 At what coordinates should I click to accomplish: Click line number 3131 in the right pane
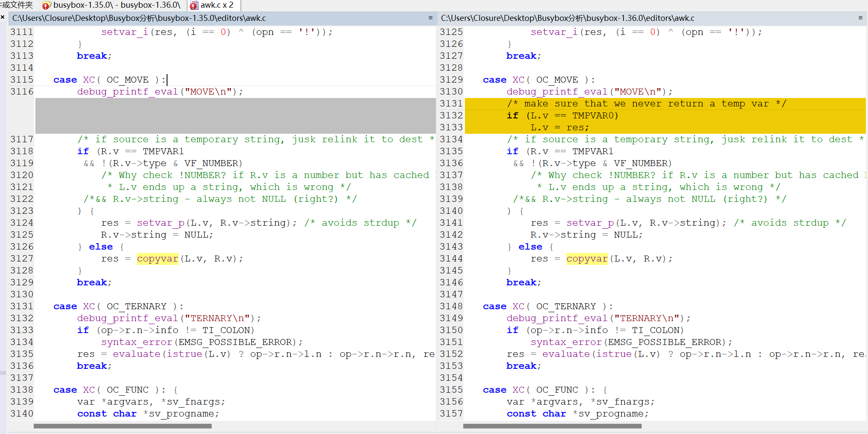[451, 103]
